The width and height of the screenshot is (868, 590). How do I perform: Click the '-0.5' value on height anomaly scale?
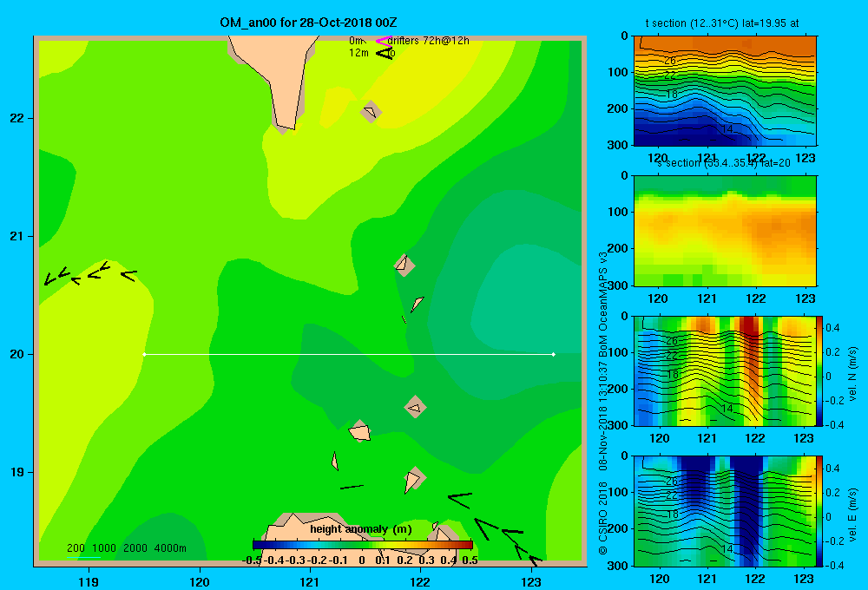[x=252, y=560]
